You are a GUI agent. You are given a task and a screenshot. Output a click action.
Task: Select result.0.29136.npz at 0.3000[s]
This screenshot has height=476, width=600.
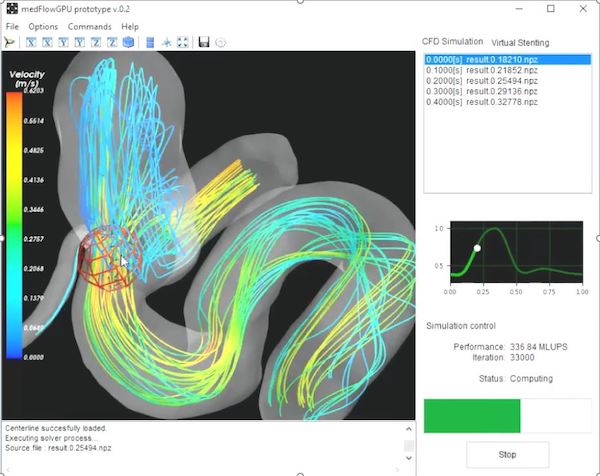coord(507,91)
